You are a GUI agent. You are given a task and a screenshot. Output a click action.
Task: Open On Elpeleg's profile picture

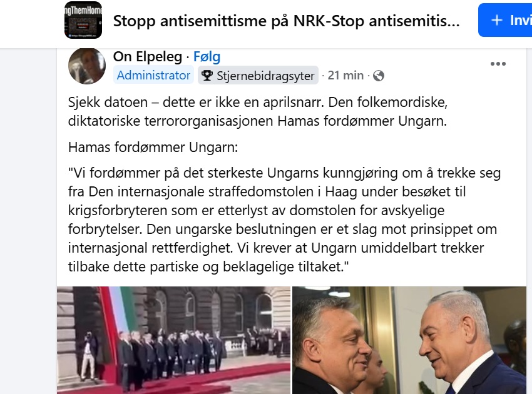(x=87, y=66)
